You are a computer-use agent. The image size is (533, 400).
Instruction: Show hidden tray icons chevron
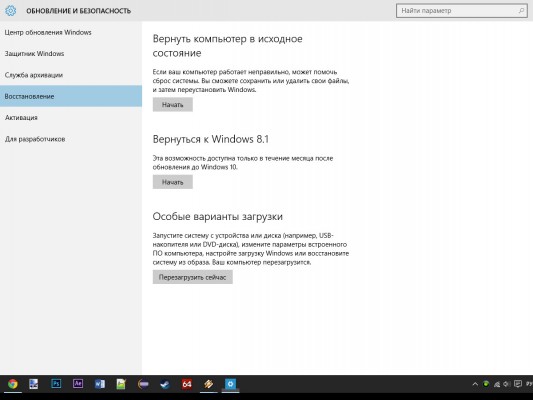475,384
